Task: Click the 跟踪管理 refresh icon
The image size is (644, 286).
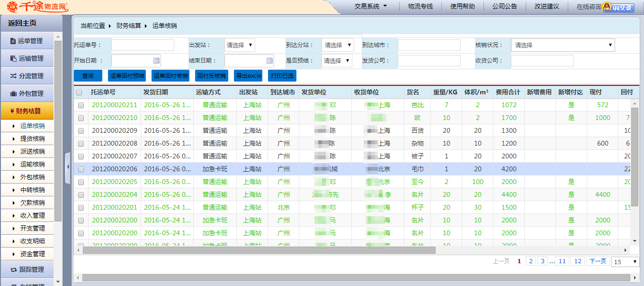Action: 14,269
